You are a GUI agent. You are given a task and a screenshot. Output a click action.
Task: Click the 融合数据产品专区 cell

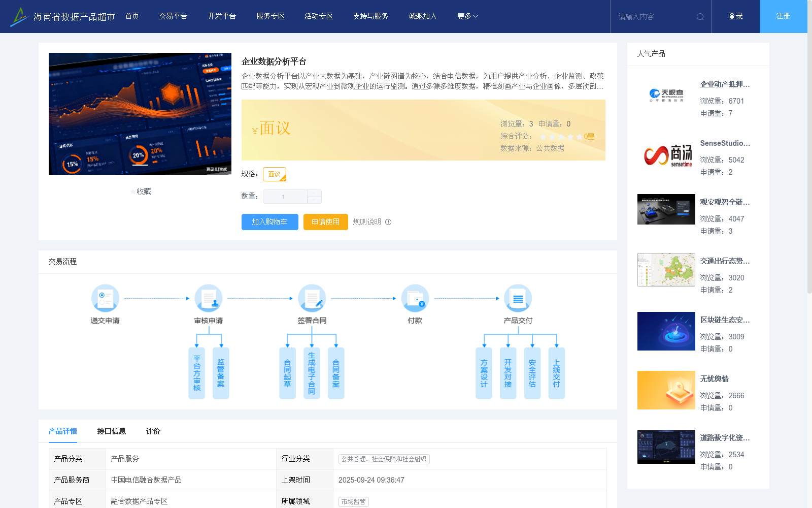click(x=191, y=501)
